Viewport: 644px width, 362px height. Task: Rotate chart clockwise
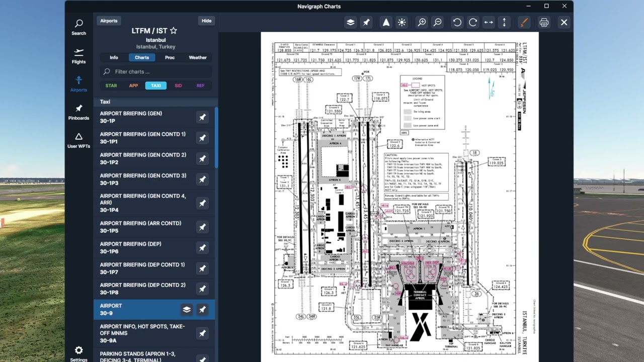click(x=473, y=23)
